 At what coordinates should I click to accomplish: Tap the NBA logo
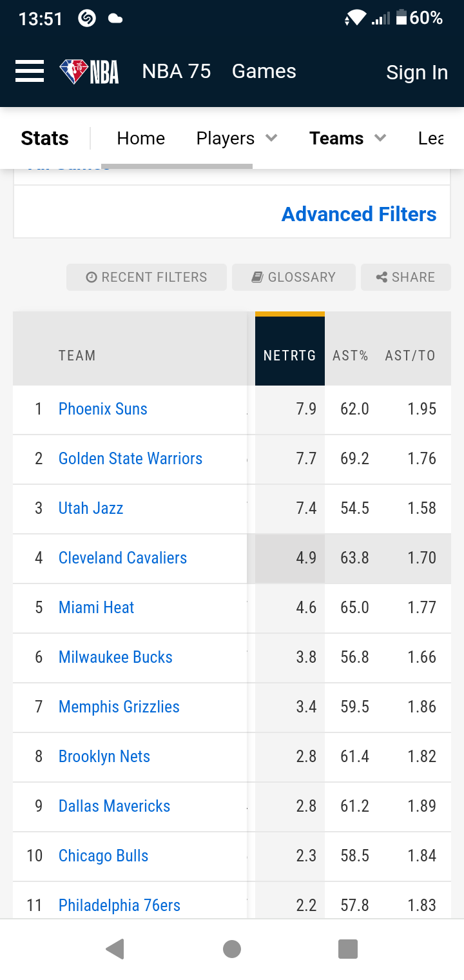tap(90, 72)
